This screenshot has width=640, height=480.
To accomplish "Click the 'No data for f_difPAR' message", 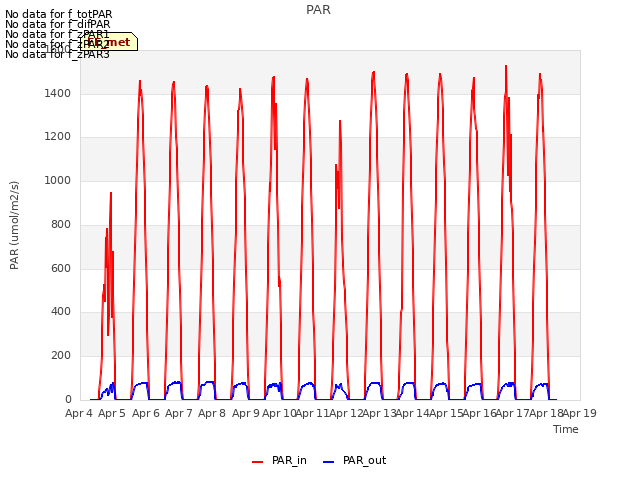I will [x=58, y=24].
